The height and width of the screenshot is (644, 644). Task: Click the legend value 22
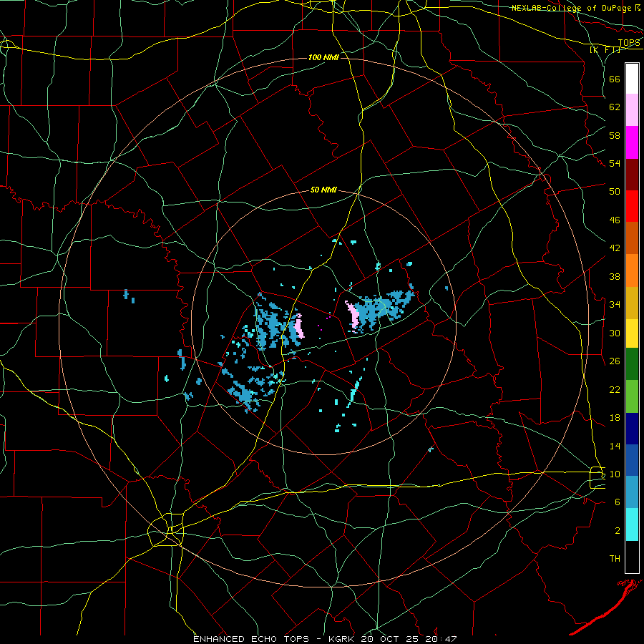tap(615, 390)
